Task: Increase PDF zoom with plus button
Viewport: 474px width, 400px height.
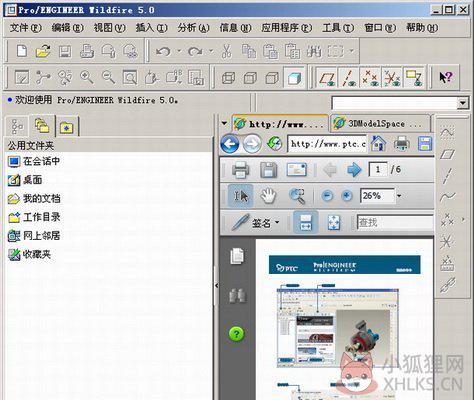Action: (347, 196)
